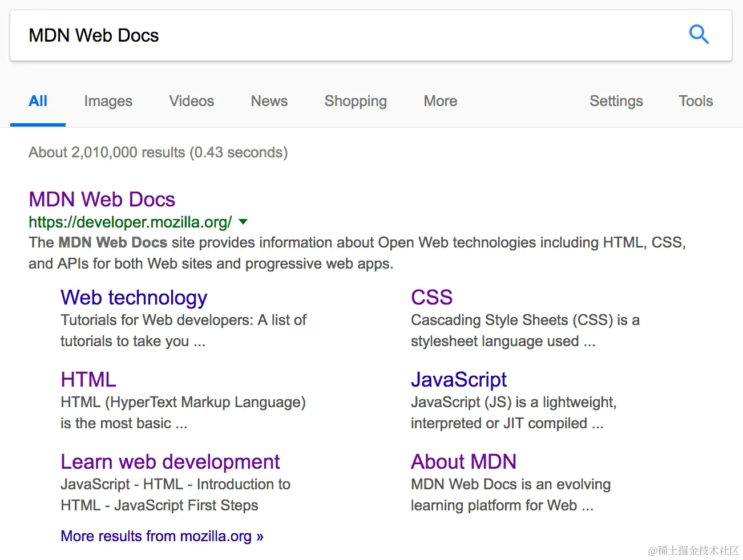This screenshot has width=743, height=560.
Task: Visit the https://developer.mozilla.org/ URL
Action: (x=131, y=222)
